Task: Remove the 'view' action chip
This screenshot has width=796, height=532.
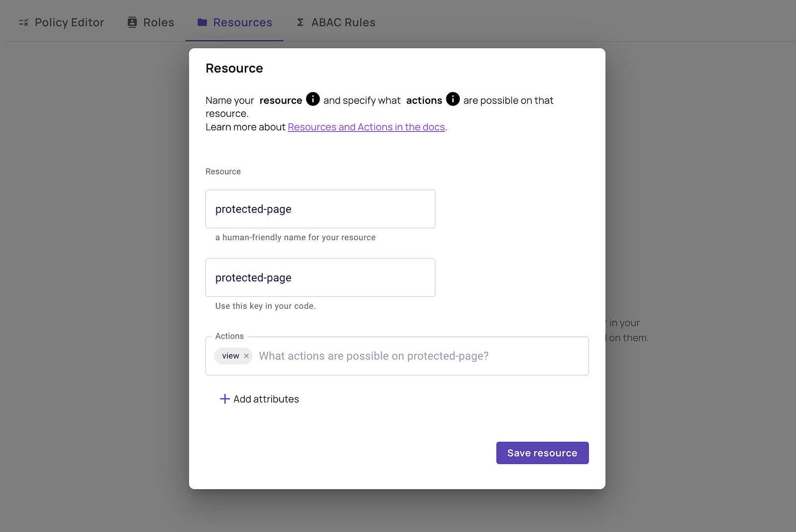Action: click(x=246, y=356)
